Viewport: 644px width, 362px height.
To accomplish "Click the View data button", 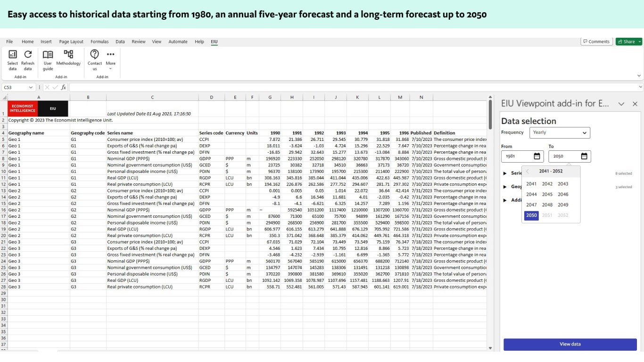I will coord(570,344).
